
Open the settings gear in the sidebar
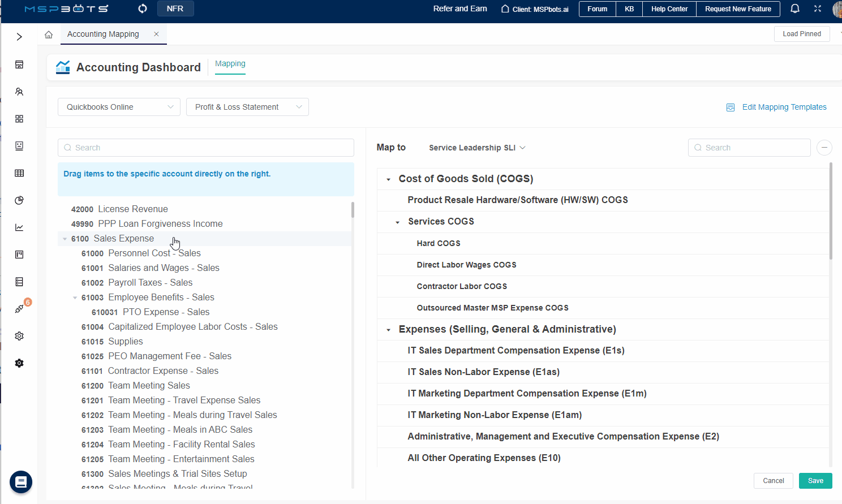19,335
